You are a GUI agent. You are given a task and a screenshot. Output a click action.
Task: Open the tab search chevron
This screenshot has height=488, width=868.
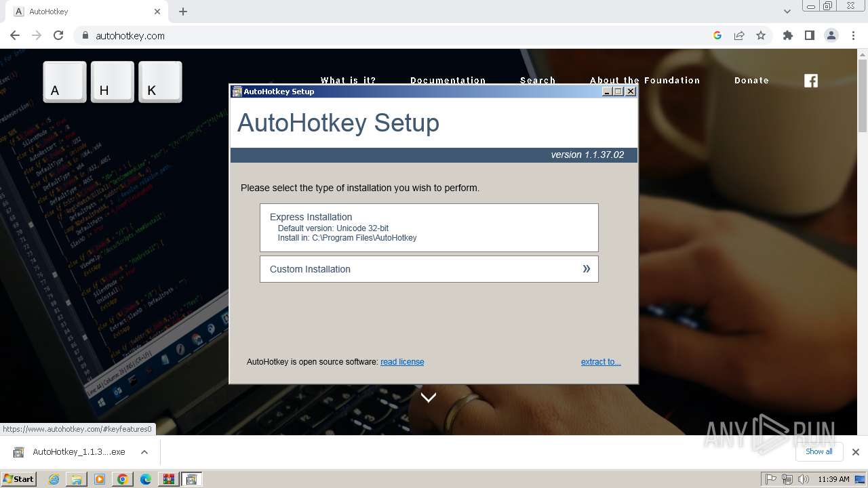click(787, 12)
